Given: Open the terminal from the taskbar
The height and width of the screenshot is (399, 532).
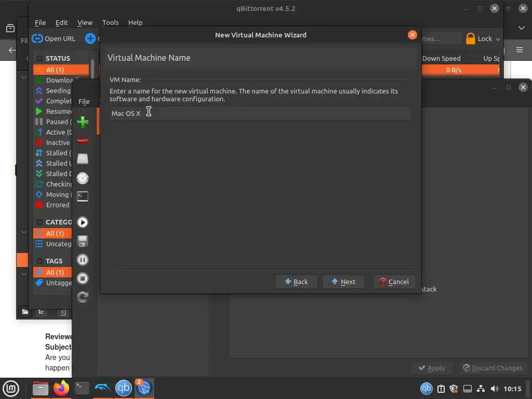Looking at the screenshot, I should [x=82, y=388].
